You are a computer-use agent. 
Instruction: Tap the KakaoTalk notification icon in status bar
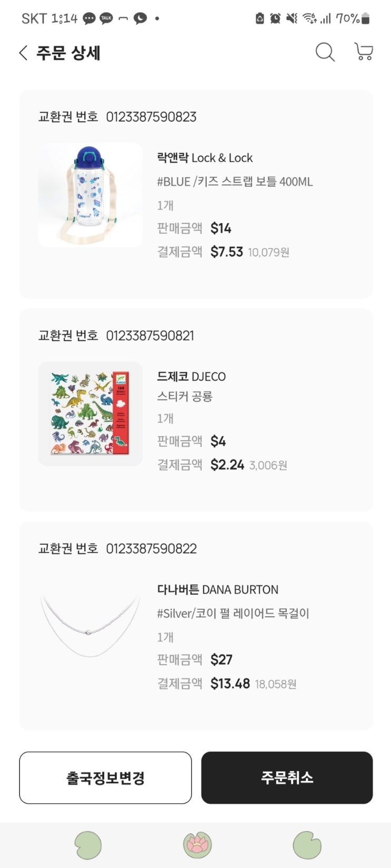[x=106, y=18]
